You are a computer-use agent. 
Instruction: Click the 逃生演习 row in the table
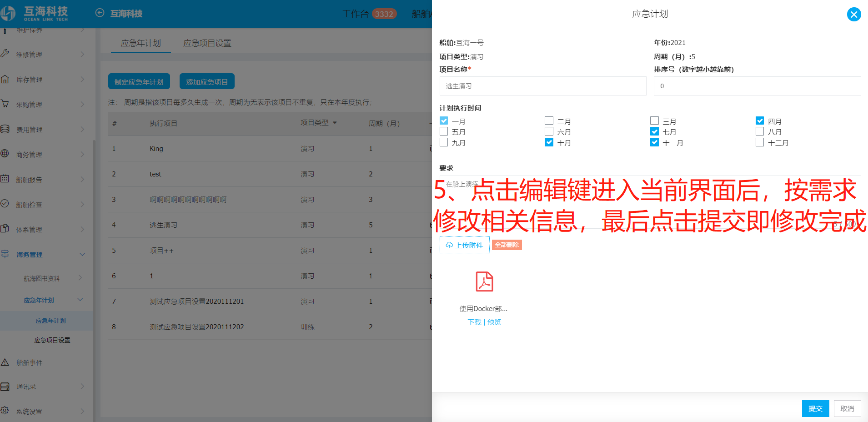[270, 225]
